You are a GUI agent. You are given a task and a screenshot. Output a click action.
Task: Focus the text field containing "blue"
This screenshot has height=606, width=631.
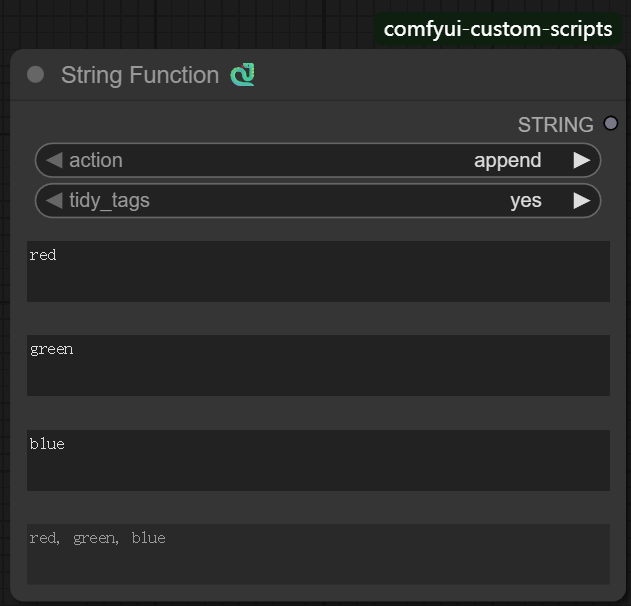[x=318, y=460]
